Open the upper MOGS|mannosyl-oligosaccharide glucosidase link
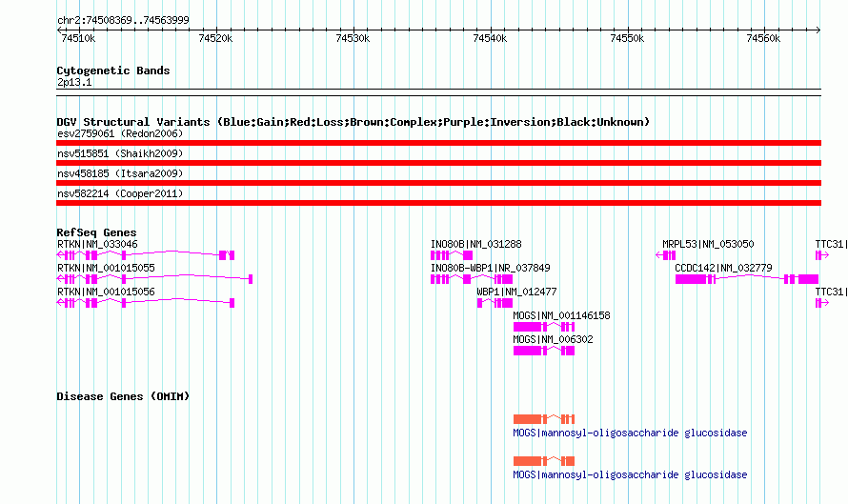The height and width of the screenshot is (504, 848). click(630, 433)
